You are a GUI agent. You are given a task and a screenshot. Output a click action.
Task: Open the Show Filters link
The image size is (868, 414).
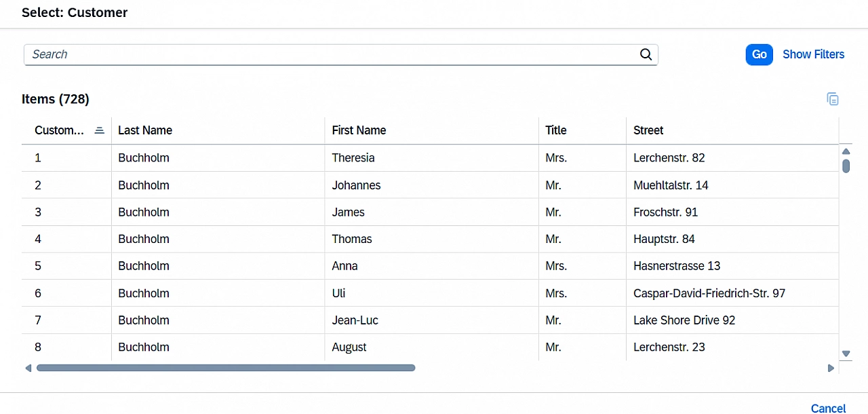click(813, 54)
